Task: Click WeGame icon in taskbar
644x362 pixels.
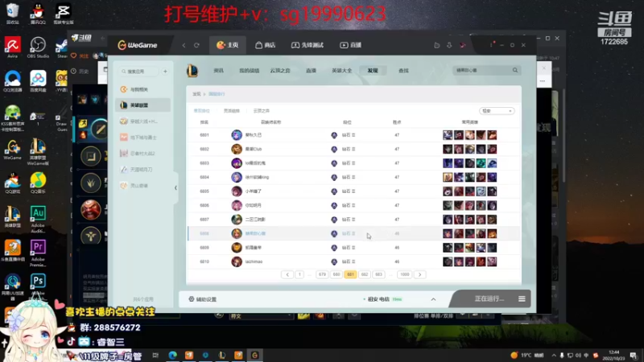Action: (x=254, y=355)
